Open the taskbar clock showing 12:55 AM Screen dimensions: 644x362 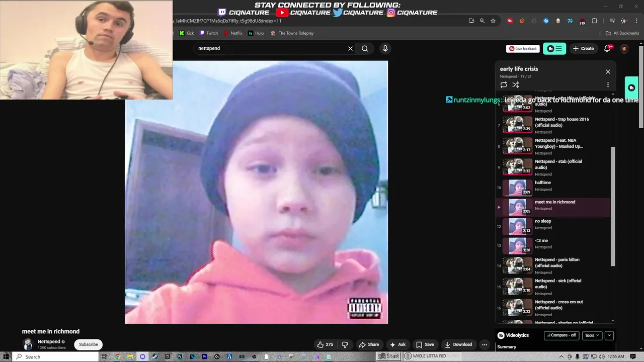615,356
